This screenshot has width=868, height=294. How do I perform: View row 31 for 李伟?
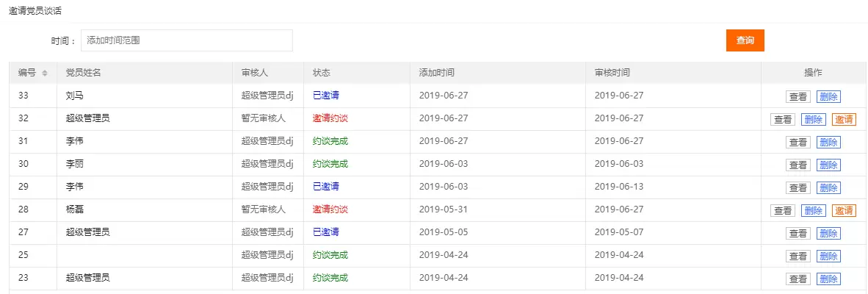798,143
